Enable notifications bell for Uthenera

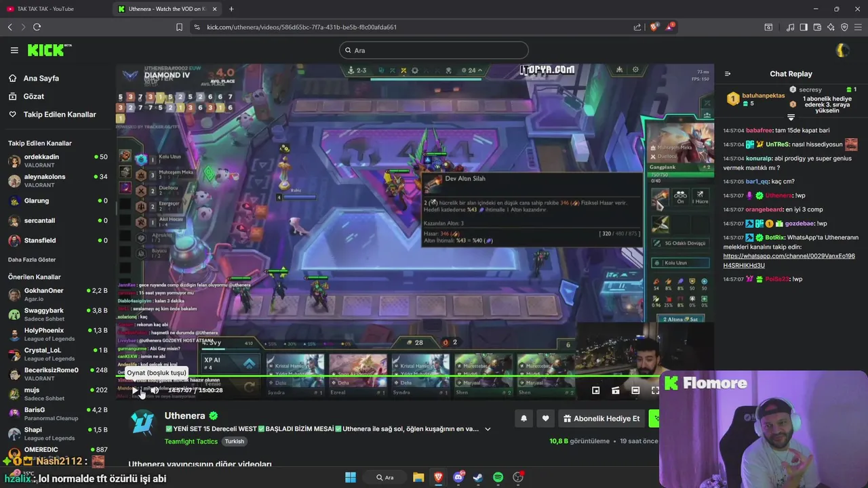pos(524,419)
